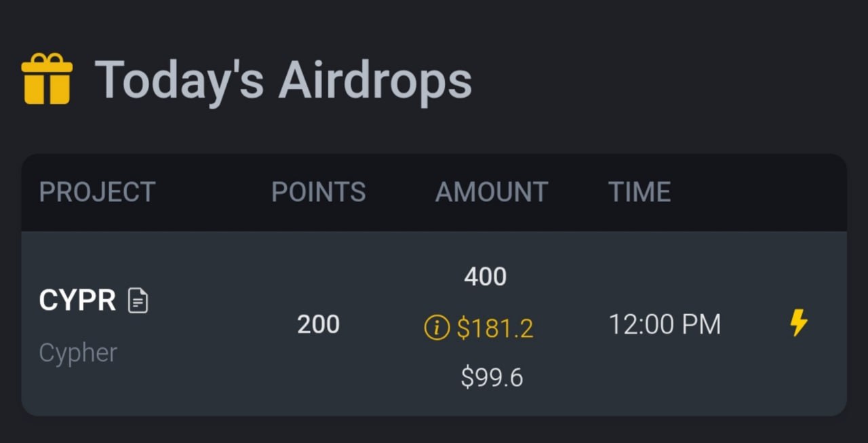
Task: Click the yellow $181.2 price
Action: (x=494, y=328)
